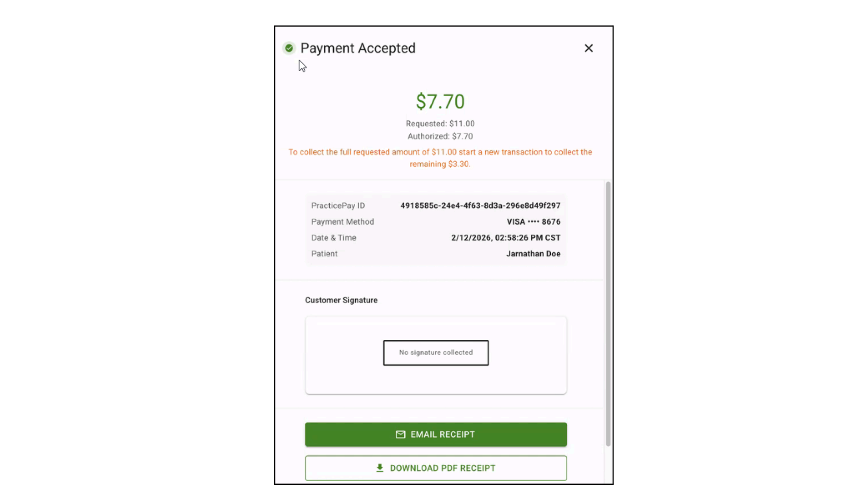The image size is (865, 504).
Task: Click the Payment Accepted title text
Action: (358, 48)
